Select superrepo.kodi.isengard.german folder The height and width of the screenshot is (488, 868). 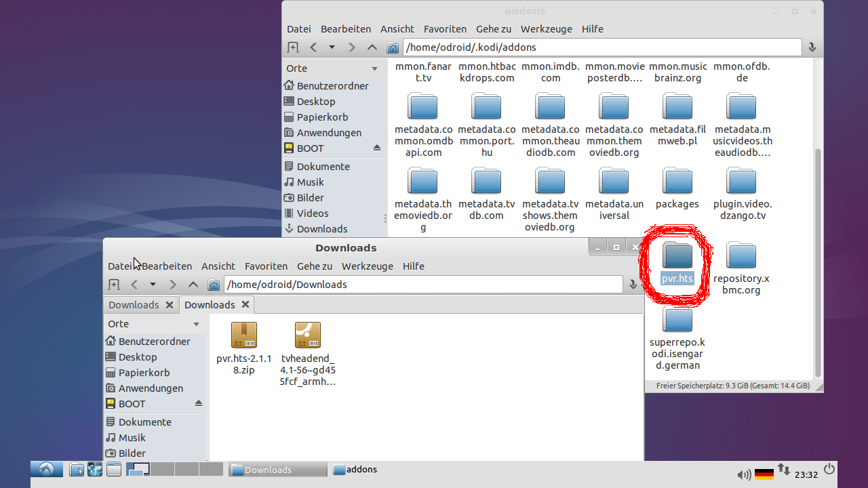(677, 320)
